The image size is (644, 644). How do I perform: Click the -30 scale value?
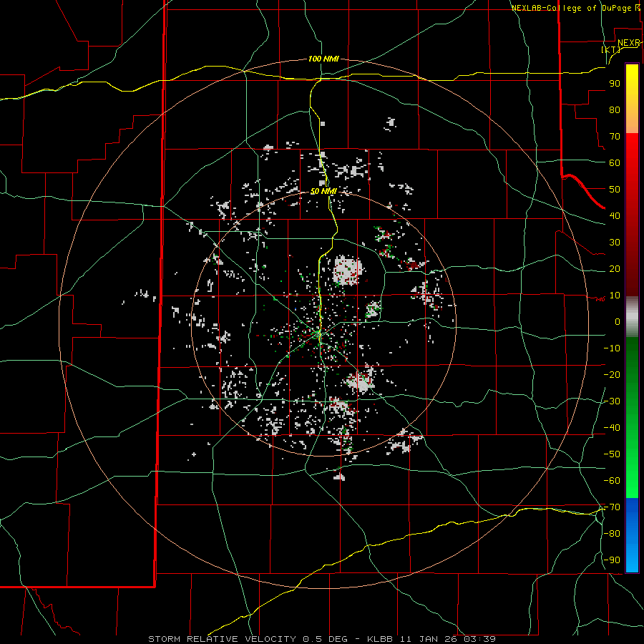tap(612, 401)
